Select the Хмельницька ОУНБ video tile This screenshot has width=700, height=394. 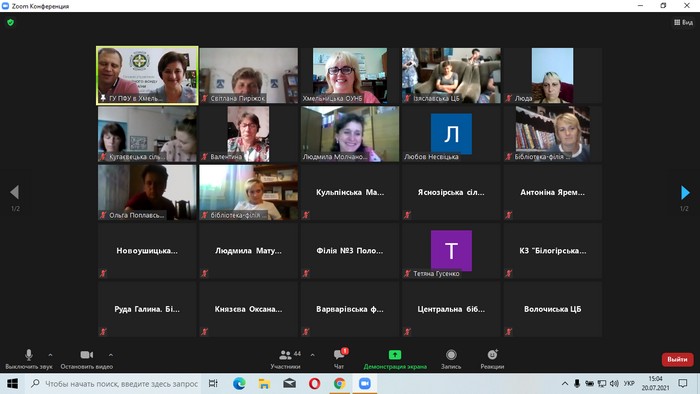[x=350, y=75]
